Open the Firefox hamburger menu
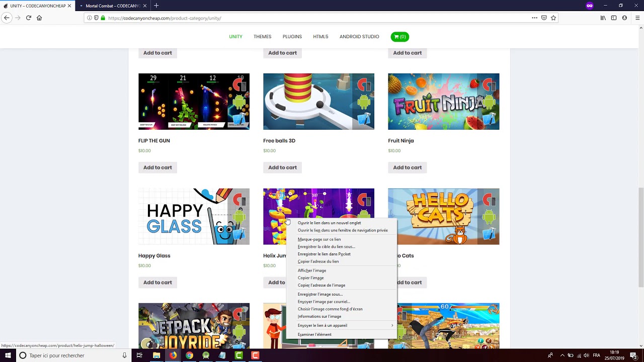 click(637, 18)
